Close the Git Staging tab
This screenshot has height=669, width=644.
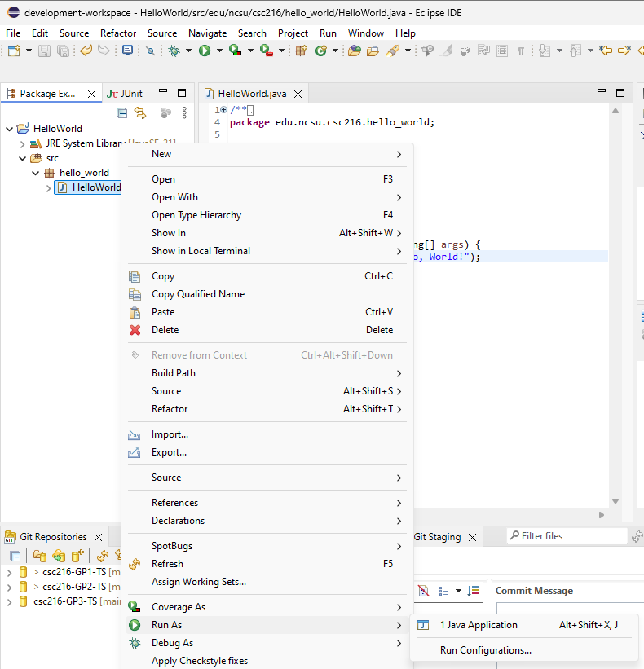pyautogui.click(x=473, y=537)
